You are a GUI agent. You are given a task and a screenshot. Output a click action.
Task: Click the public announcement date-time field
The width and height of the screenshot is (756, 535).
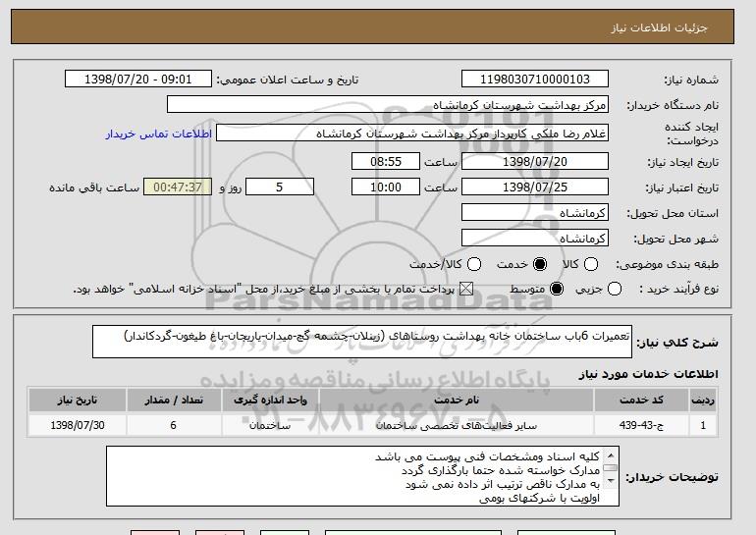tap(138, 80)
